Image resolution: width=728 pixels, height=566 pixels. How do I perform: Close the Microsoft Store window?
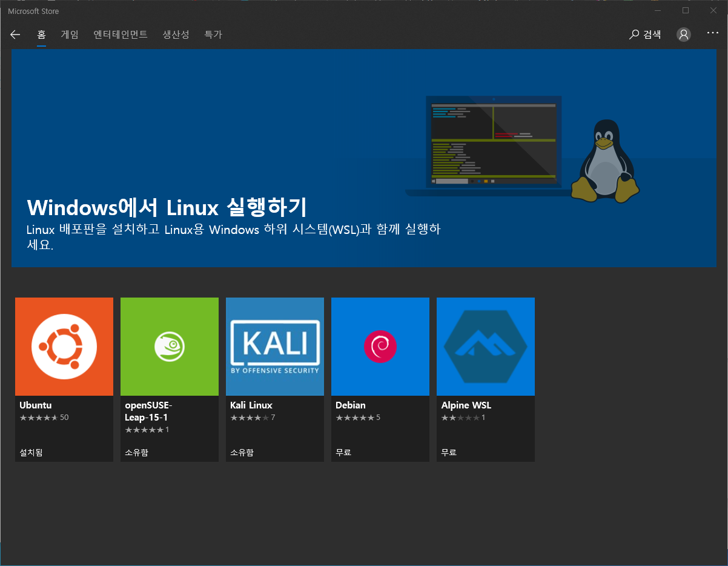[713, 10]
